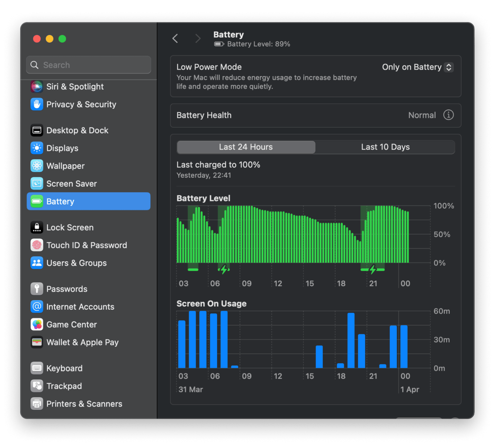Open Game Center colorful icon
Image resolution: width=493 pixels, height=448 pixels.
(x=37, y=324)
